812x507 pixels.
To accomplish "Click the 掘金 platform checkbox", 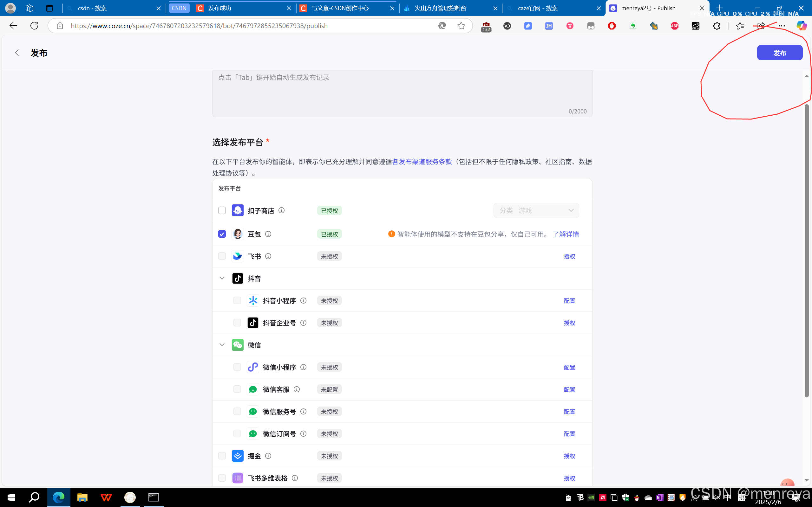I will [222, 456].
